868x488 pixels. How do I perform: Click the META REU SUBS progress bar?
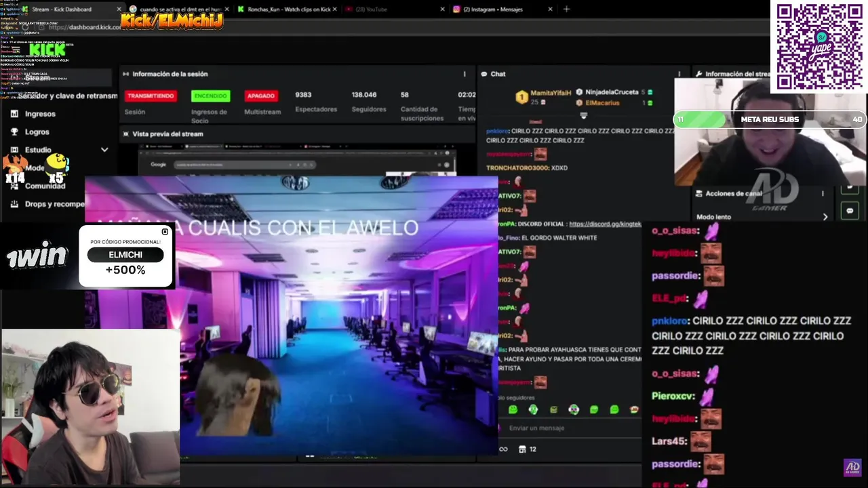coord(769,119)
